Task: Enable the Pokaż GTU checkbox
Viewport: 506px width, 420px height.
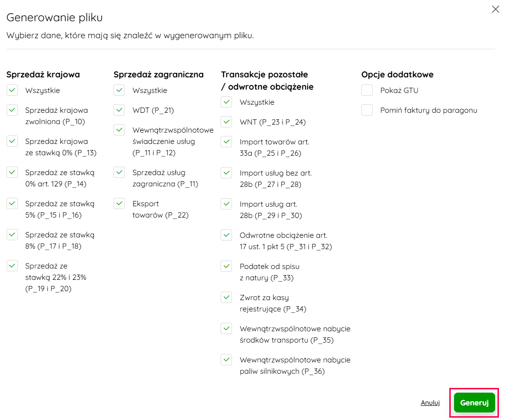Action: click(367, 90)
